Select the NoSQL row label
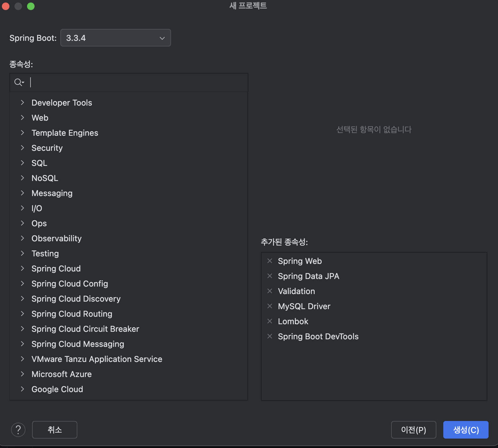Screen dimensions: 498x448 (x=45, y=178)
